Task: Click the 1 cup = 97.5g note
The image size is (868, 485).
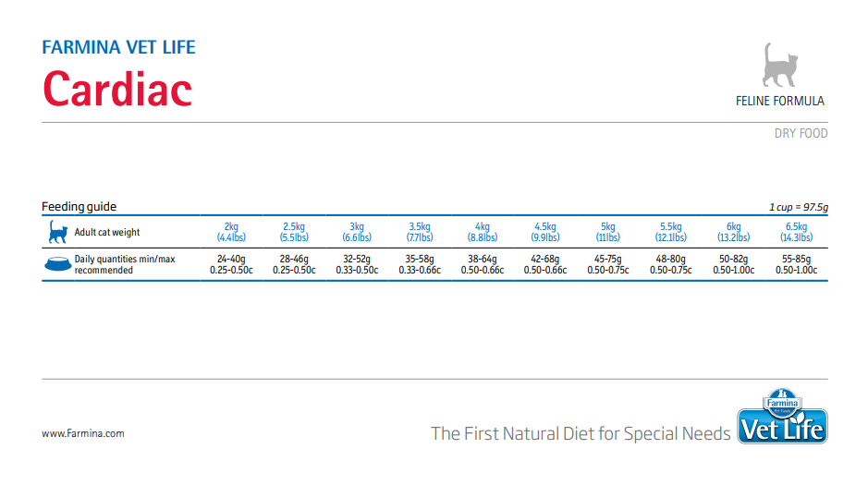Action: (x=799, y=207)
